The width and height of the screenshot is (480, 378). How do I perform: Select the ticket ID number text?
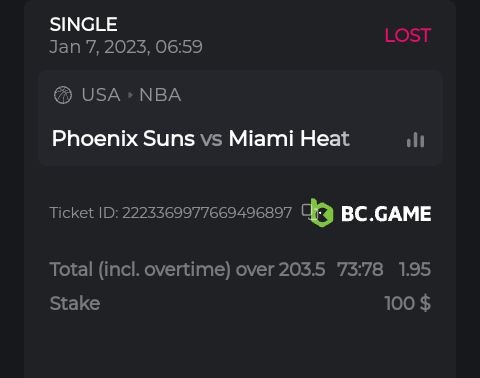pos(207,213)
